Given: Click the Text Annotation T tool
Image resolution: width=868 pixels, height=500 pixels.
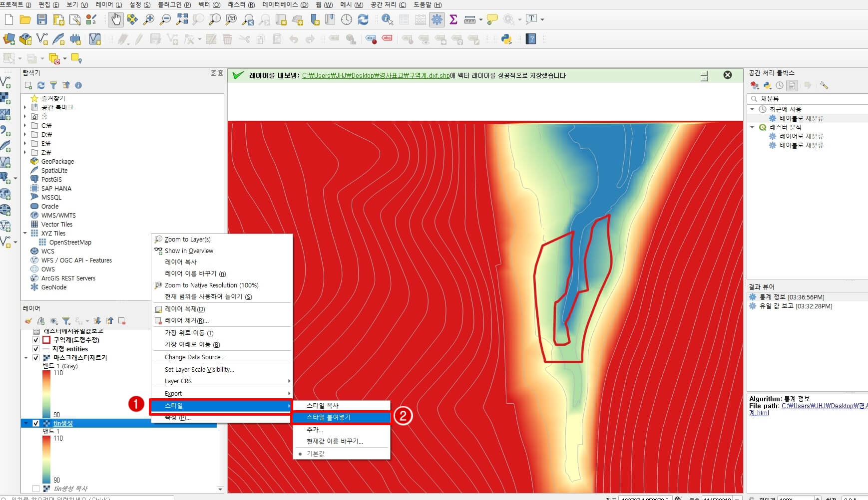Looking at the screenshot, I should [x=531, y=19].
